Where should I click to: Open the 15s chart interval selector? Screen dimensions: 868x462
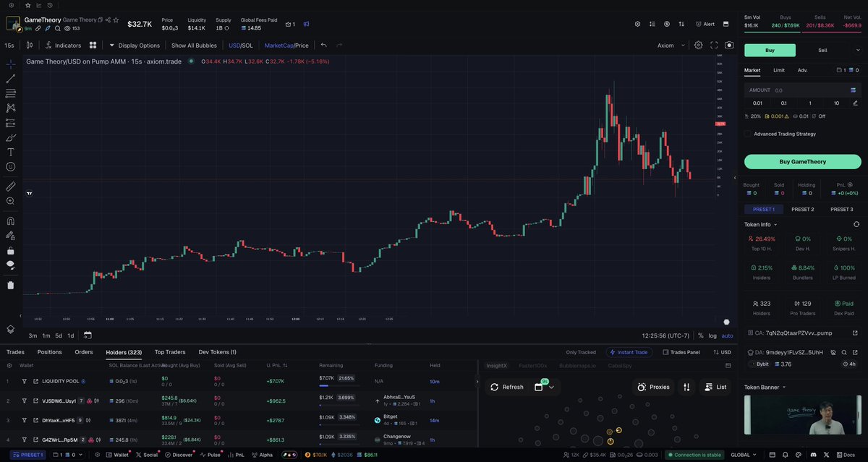pos(9,45)
